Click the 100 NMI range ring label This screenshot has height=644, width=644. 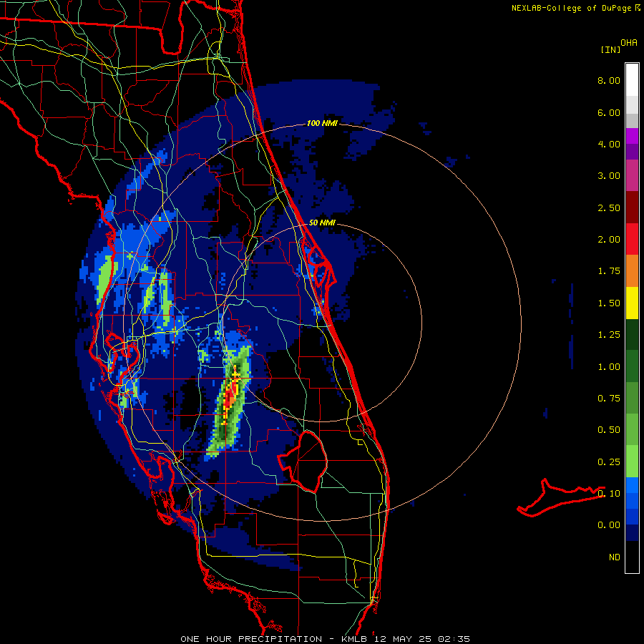[322, 123]
